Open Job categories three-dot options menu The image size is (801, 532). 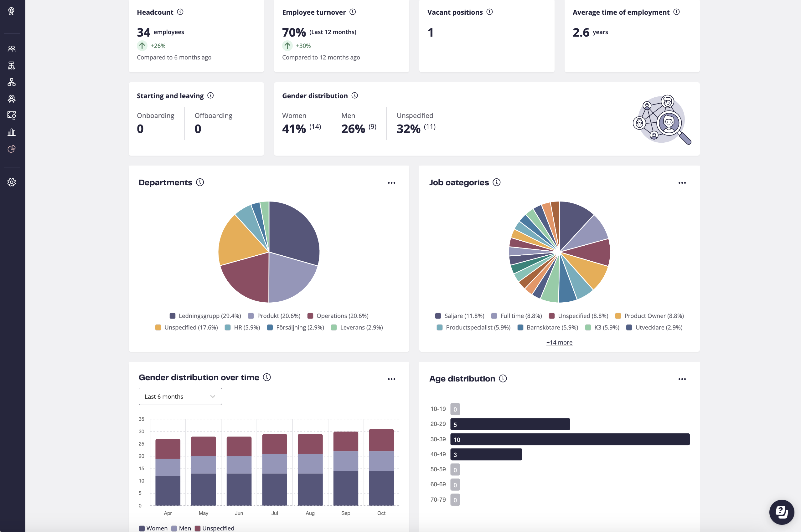682,183
